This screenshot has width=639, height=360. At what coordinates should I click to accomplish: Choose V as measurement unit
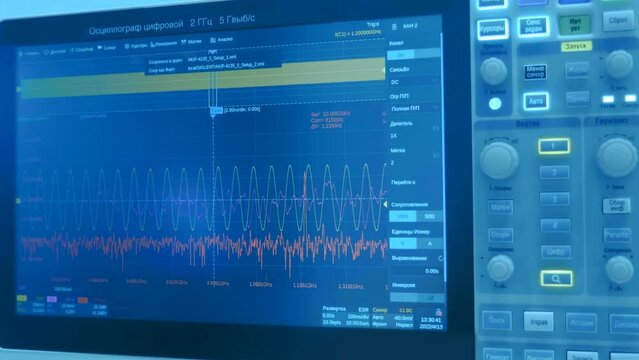click(x=403, y=243)
